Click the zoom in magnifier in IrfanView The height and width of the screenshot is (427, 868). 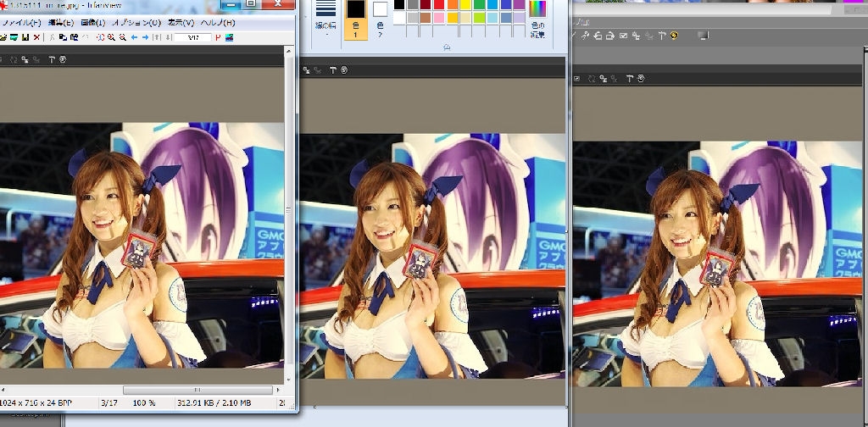click(x=111, y=37)
